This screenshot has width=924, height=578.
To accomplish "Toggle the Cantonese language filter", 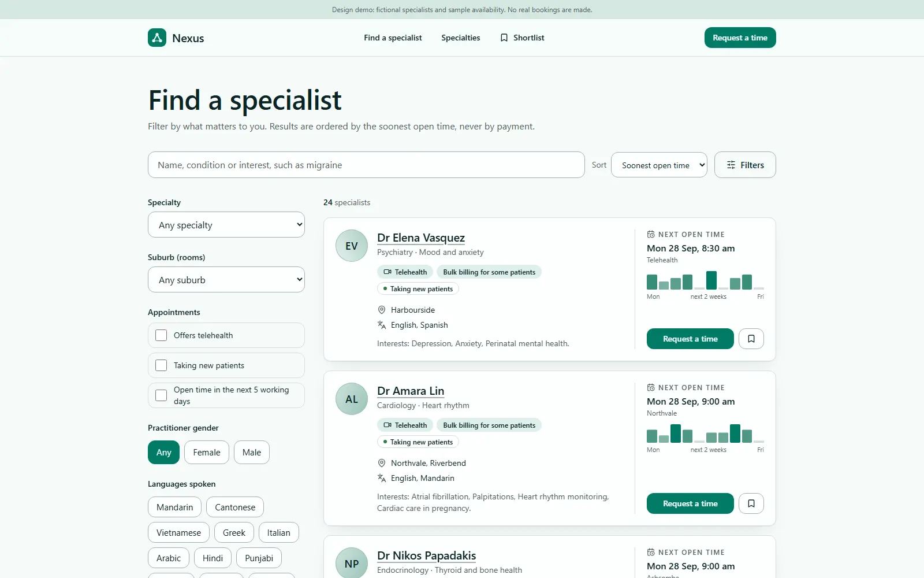I will pyautogui.click(x=235, y=507).
